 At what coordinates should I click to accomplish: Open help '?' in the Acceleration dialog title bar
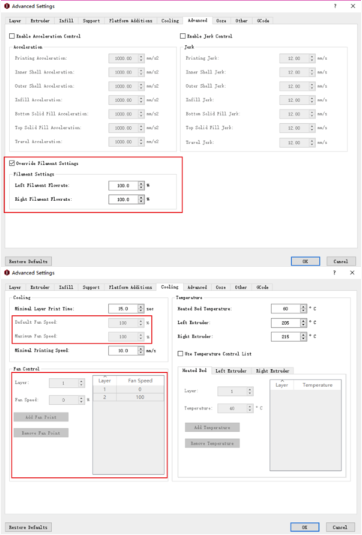click(335, 6)
